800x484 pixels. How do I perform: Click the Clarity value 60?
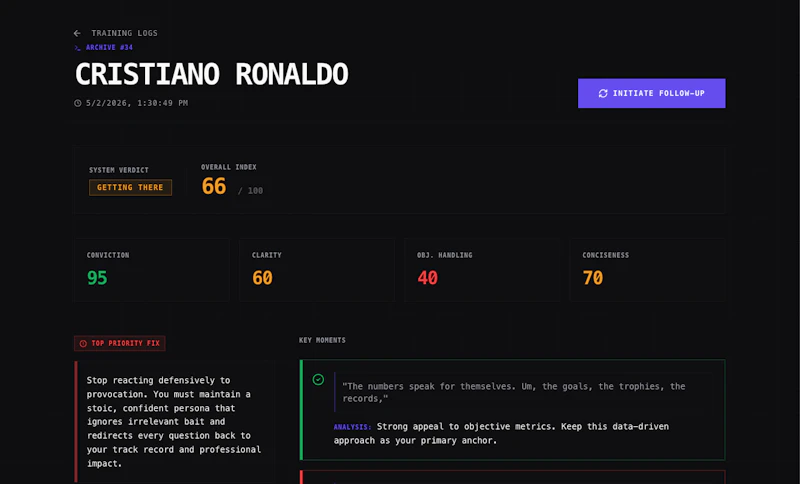coord(262,278)
